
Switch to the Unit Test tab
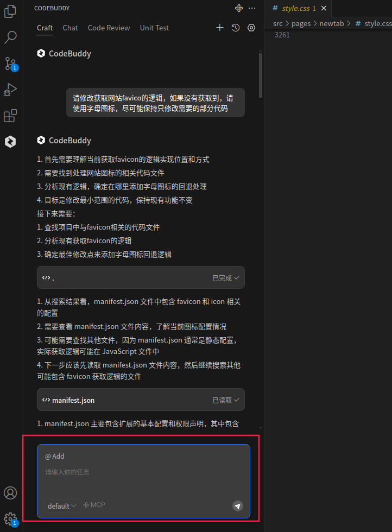(x=154, y=28)
